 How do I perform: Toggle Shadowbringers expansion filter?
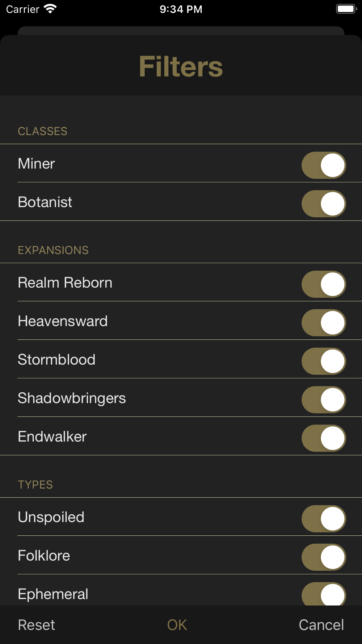[x=324, y=400]
